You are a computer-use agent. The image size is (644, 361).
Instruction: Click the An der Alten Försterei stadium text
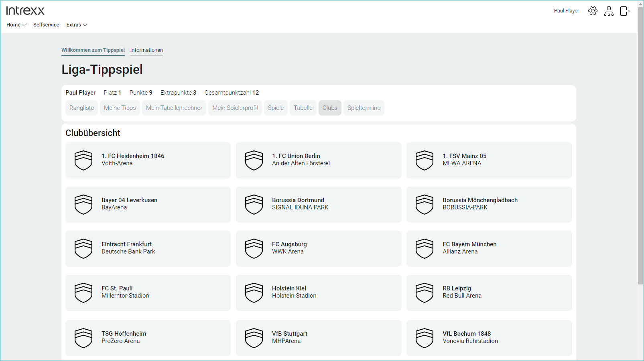tap(301, 163)
